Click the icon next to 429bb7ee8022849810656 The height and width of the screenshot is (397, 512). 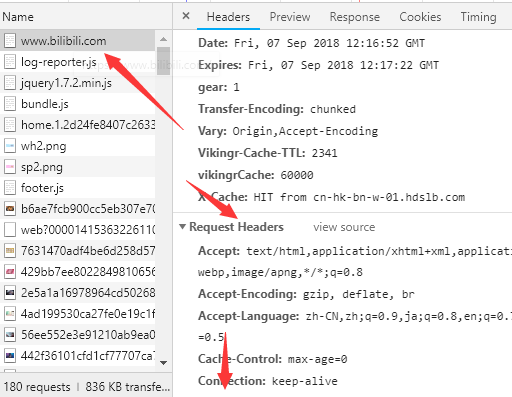[10, 272]
